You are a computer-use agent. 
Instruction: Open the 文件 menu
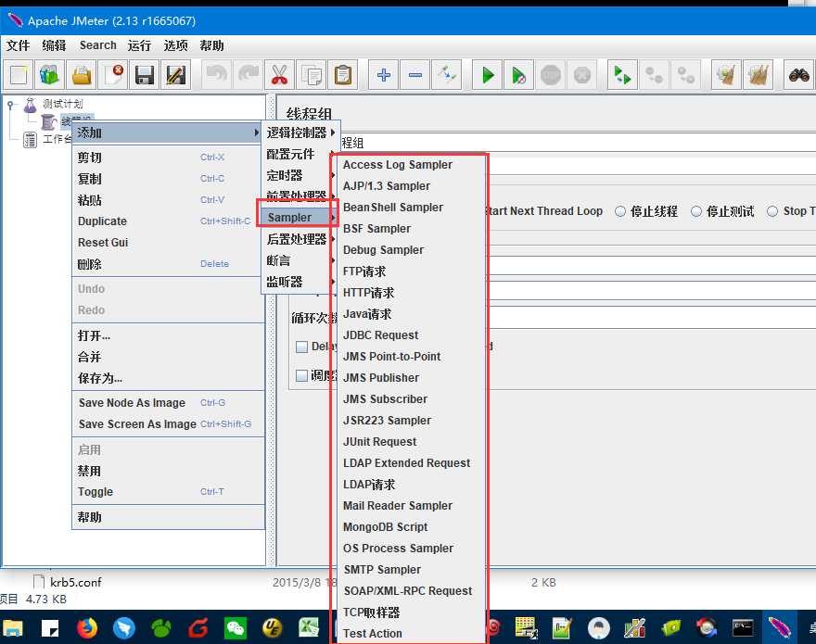18,45
